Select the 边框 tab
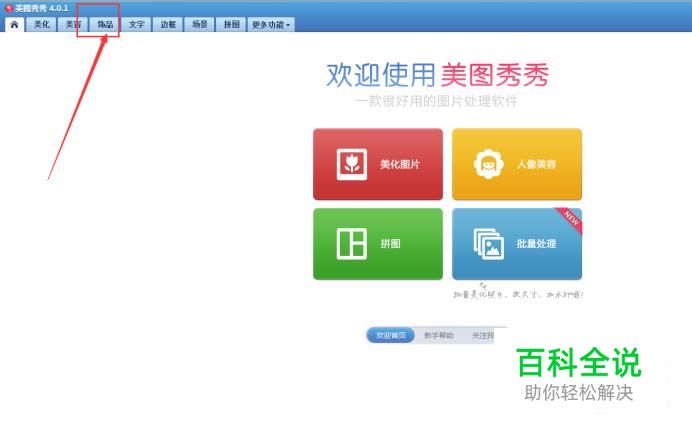This screenshot has width=692, height=437. coord(168,25)
